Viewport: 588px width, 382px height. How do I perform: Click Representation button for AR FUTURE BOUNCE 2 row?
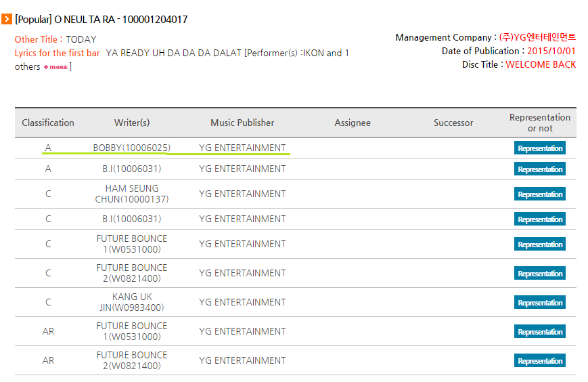pos(540,360)
